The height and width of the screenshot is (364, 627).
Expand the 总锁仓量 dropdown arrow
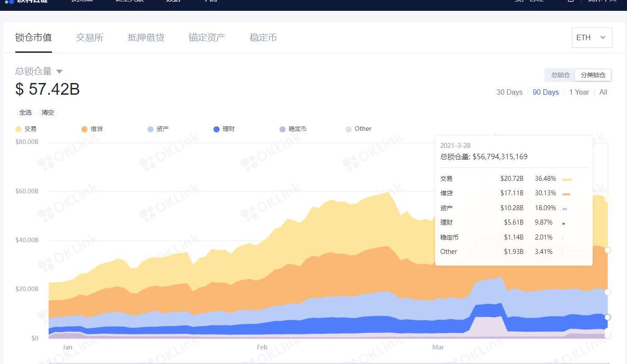pyautogui.click(x=59, y=71)
